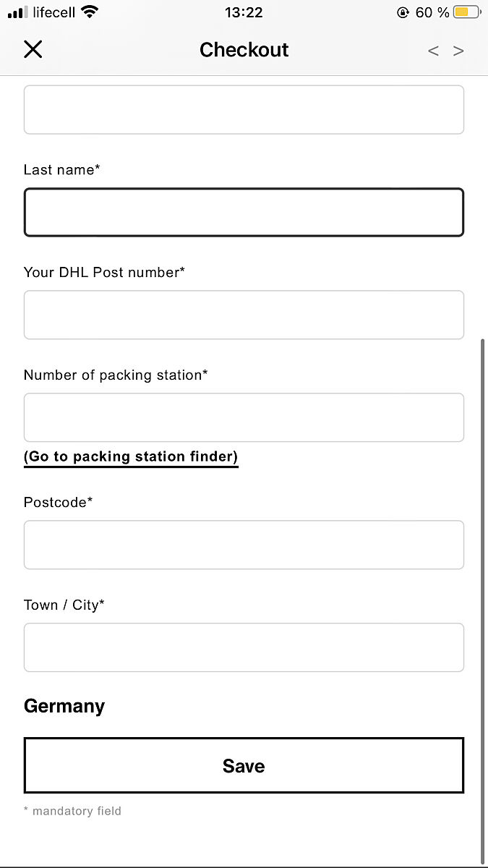Tap the cellular signal bars icon
Screen dimensions: 488x868
(x=17, y=12)
